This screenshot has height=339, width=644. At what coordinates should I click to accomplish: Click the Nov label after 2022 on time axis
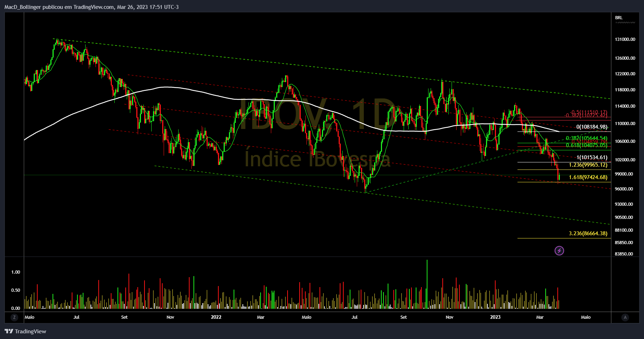coord(449,317)
